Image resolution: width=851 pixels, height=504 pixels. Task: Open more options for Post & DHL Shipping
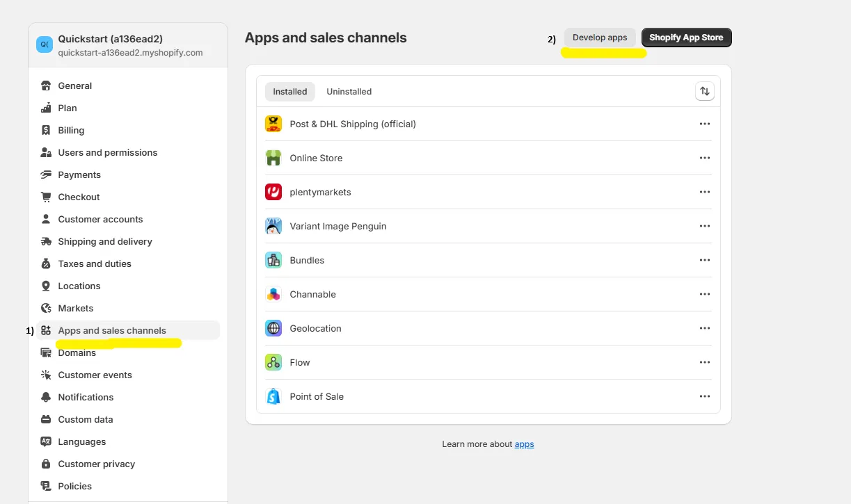coord(705,124)
